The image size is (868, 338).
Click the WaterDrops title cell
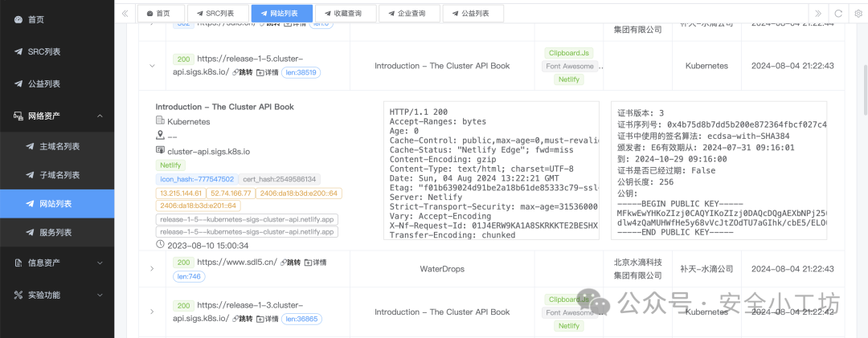click(442, 269)
